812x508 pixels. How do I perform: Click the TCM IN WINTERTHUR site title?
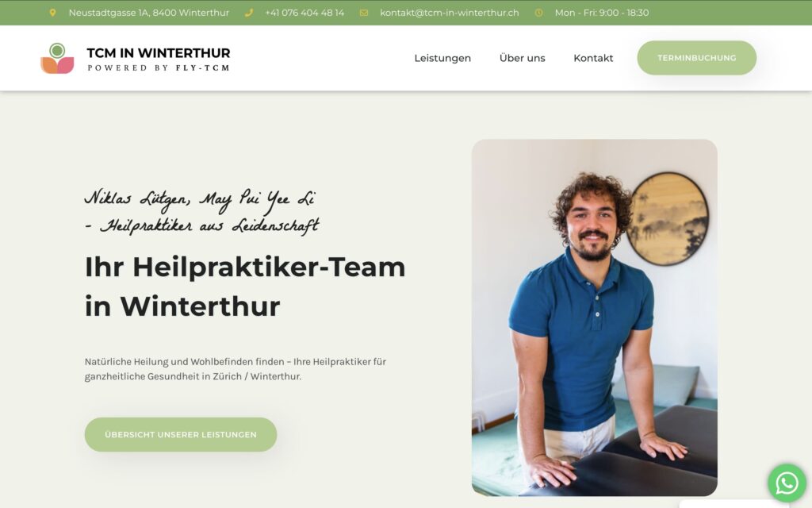pyautogui.click(x=159, y=53)
